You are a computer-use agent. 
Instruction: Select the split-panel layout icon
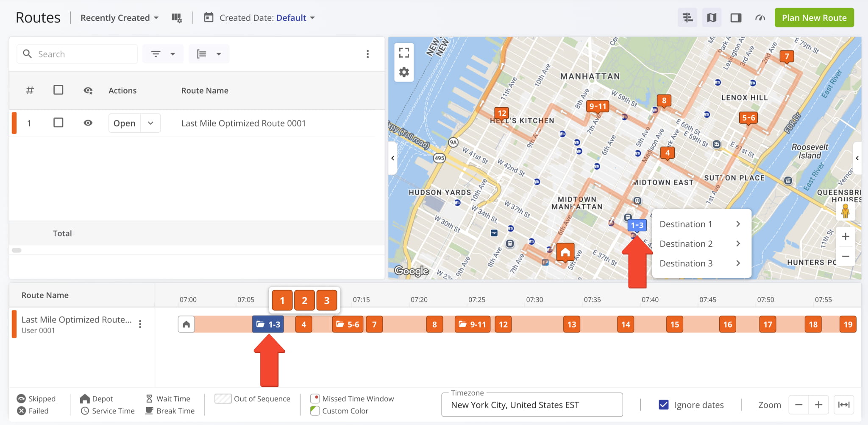tap(735, 17)
